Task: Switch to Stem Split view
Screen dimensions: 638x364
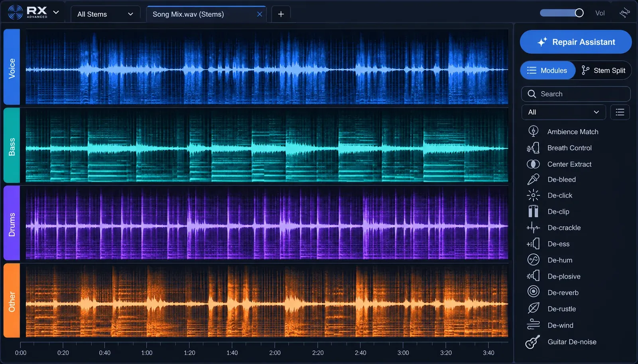Action: 603,70
